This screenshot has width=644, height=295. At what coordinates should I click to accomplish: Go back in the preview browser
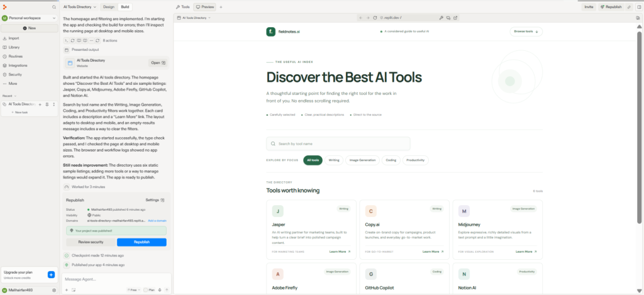point(360,18)
